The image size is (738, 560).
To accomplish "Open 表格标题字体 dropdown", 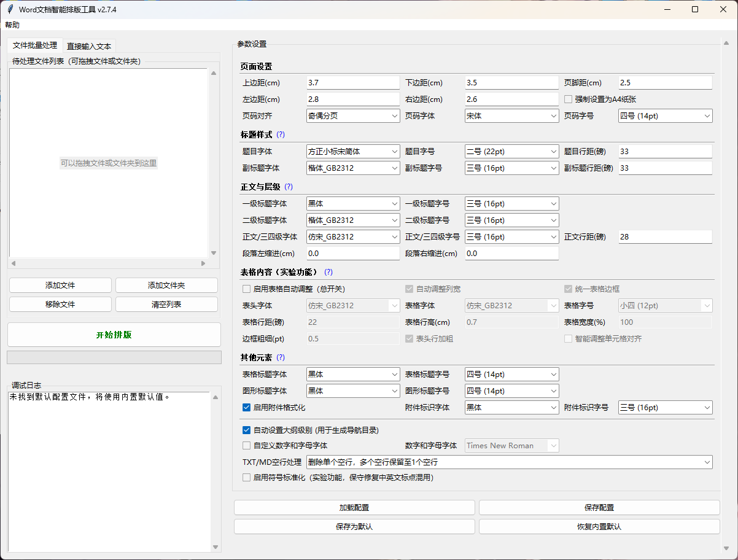I will pyautogui.click(x=353, y=374).
